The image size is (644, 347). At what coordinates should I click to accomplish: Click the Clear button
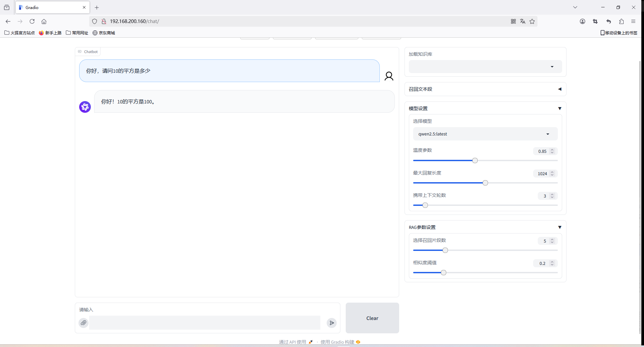point(372,318)
